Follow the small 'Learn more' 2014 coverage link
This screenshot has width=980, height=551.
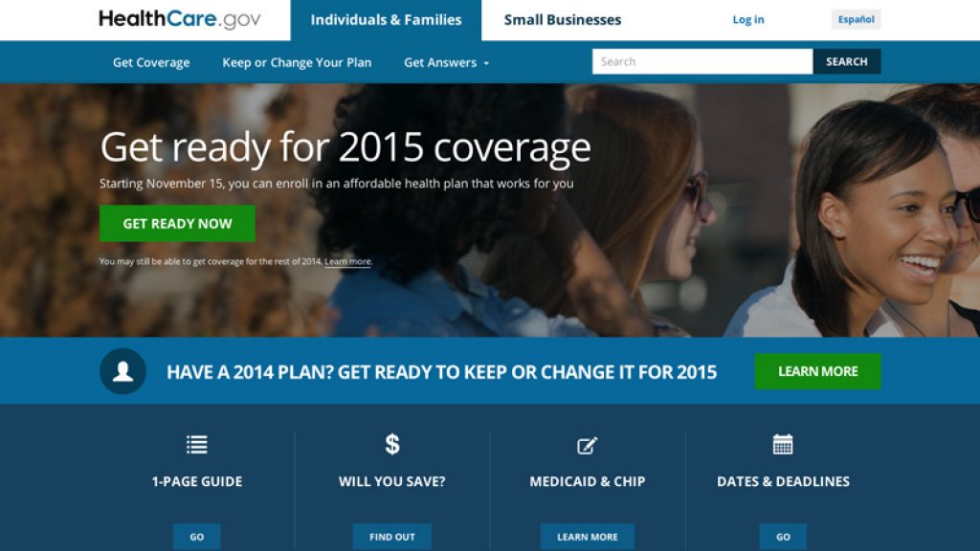pyautogui.click(x=347, y=261)
